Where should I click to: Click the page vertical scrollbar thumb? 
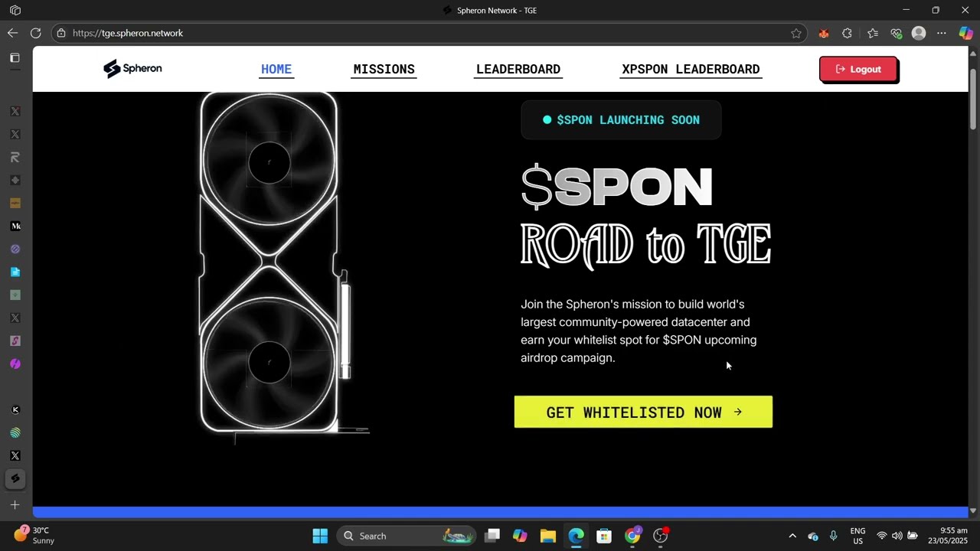click(x=973, y=99)
